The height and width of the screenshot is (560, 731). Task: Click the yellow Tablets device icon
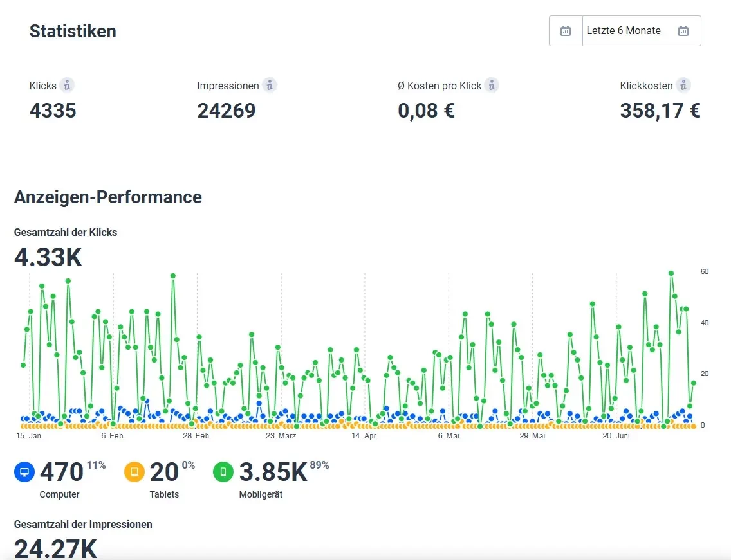coord(134,473)
